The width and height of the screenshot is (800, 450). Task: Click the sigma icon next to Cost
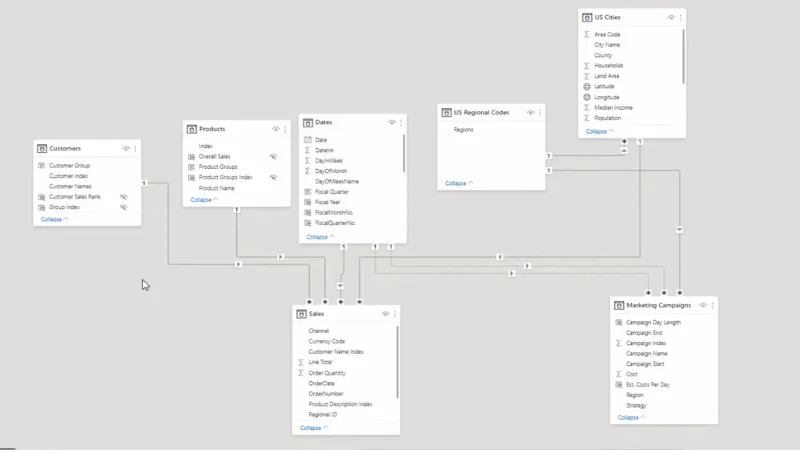[x=618, y=374]
